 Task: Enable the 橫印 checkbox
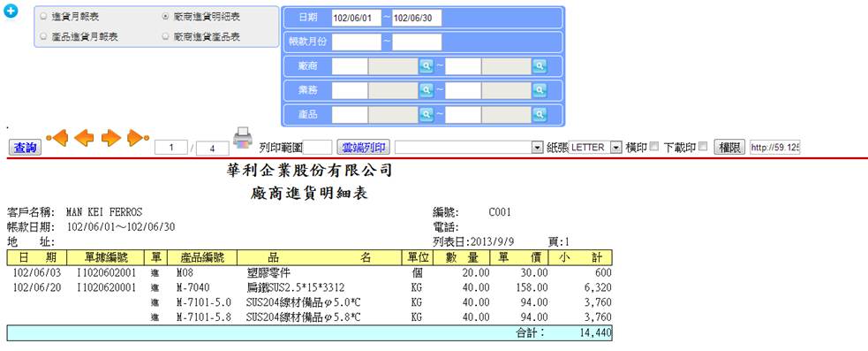click(654, 147)
